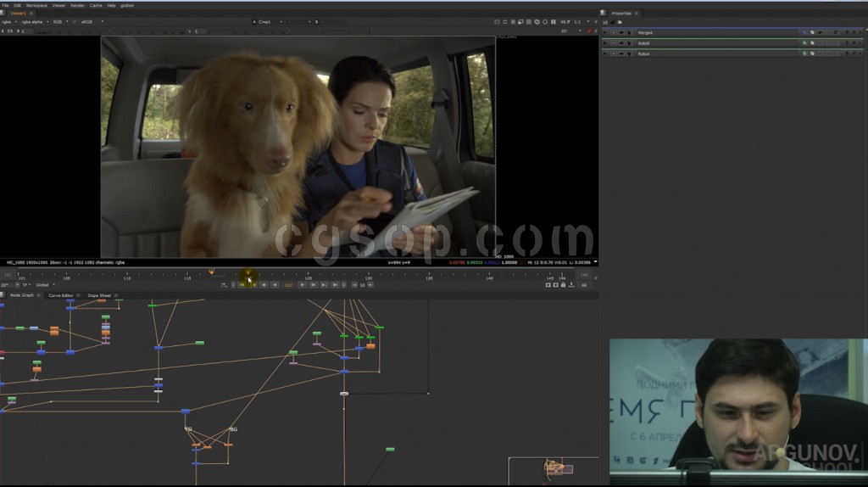Click the Merge4 undo icon
Viewport: 868px width, 487px height.
pos(821,33)
